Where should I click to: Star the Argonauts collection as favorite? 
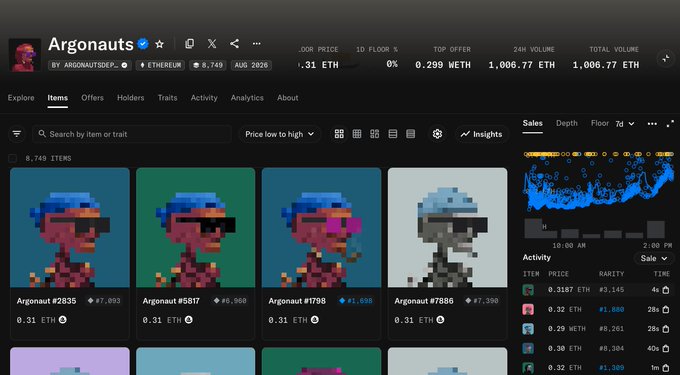160,44
